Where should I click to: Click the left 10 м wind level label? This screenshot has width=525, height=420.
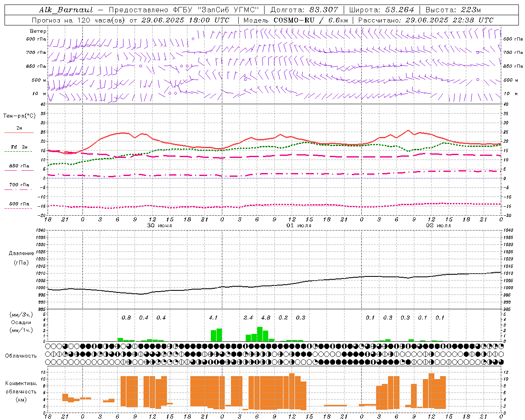pyautogui.click(x=39, y=94)
